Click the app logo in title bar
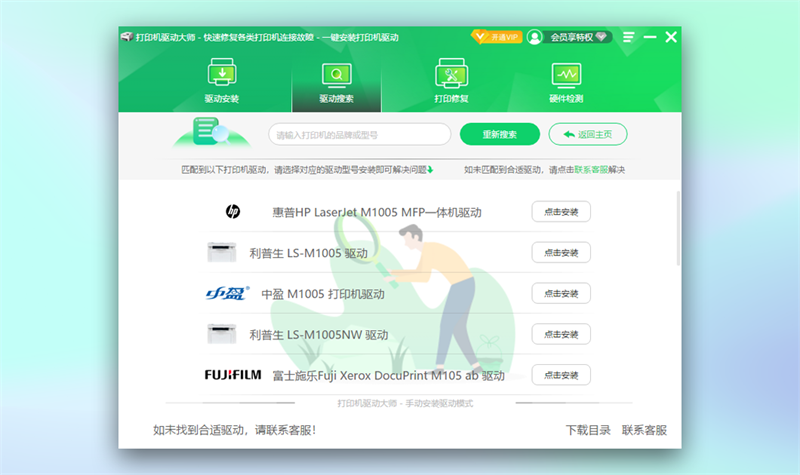Screen dimensions: 800x475 tap(127, 37)
